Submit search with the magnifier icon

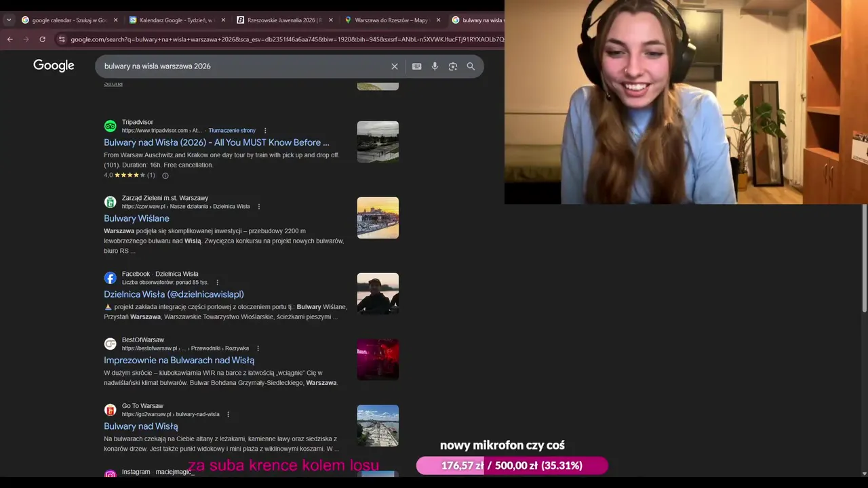471,66
